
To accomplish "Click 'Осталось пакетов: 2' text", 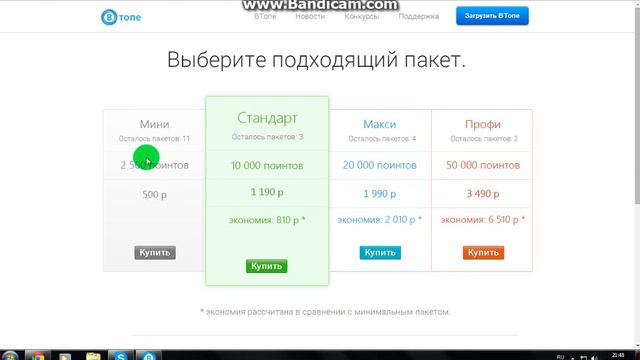I will coord(484,139).
